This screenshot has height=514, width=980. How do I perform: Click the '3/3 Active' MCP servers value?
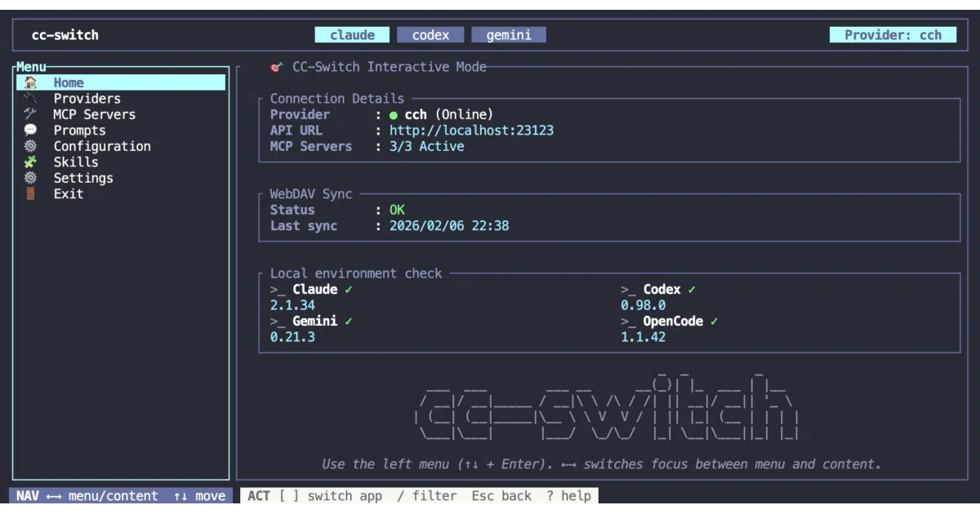[426, 147]
